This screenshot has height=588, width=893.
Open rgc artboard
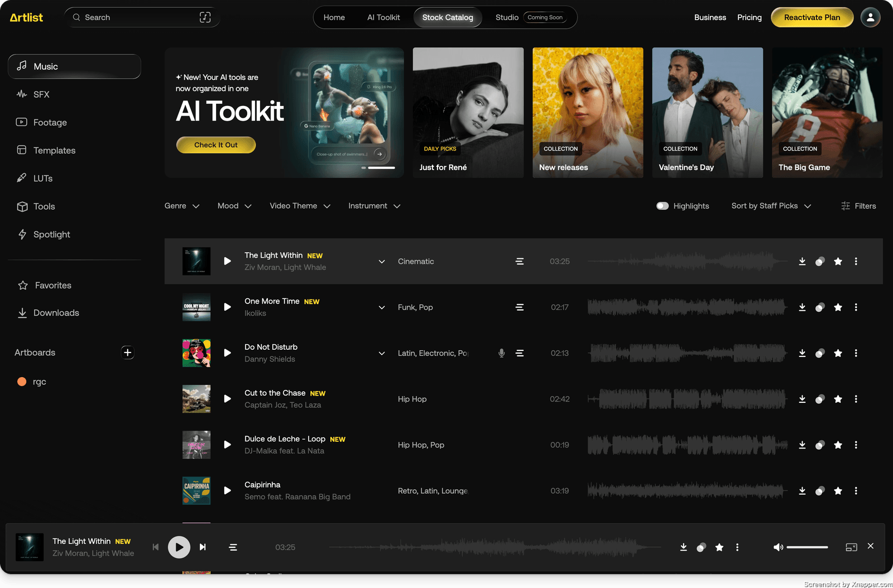tap(32, 382)
